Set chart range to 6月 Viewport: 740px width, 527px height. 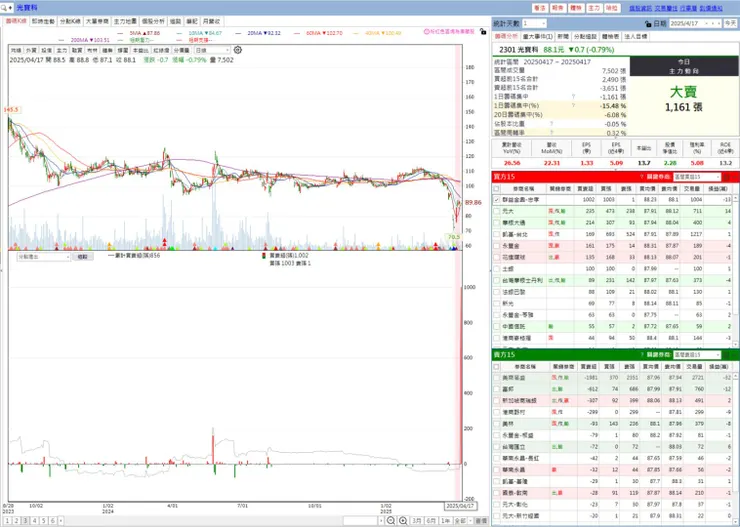coord(431,521)
